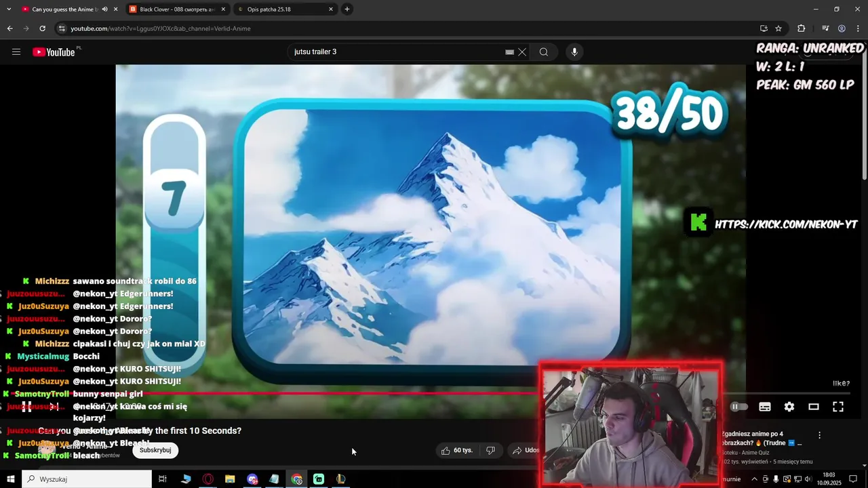Click the Wyszukaj taskbar search box
The height and width of the screenshot is (488, 868).
[87, 479]
